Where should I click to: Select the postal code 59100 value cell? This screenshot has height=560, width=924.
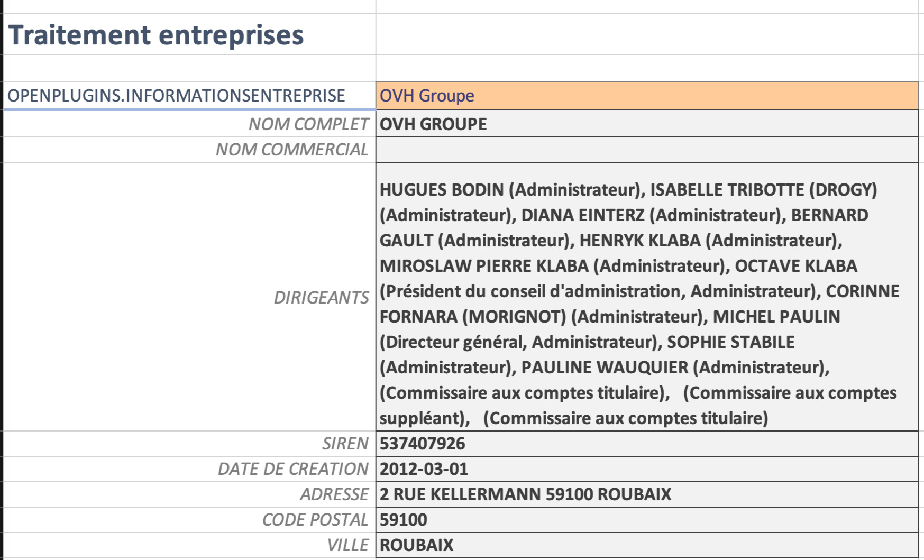(647, 520)
